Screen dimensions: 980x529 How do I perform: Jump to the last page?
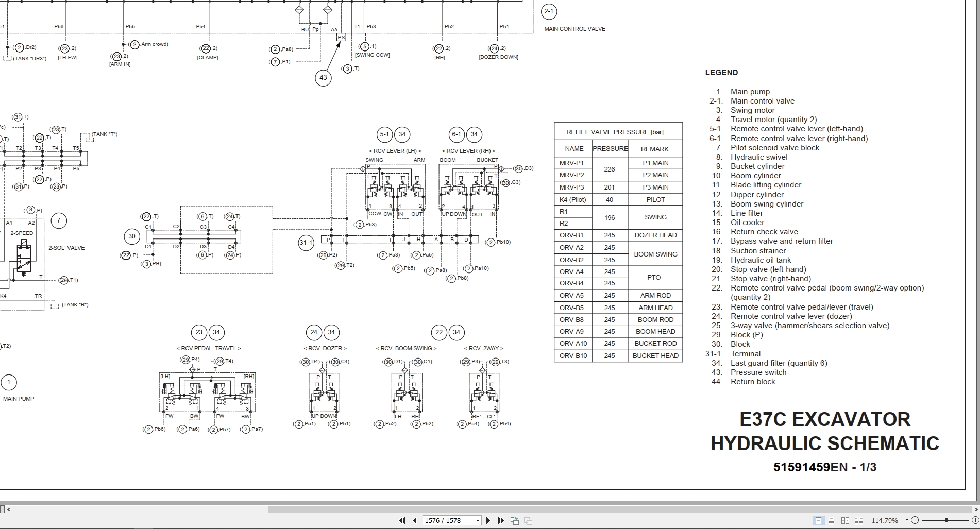(x=501, y=521)
